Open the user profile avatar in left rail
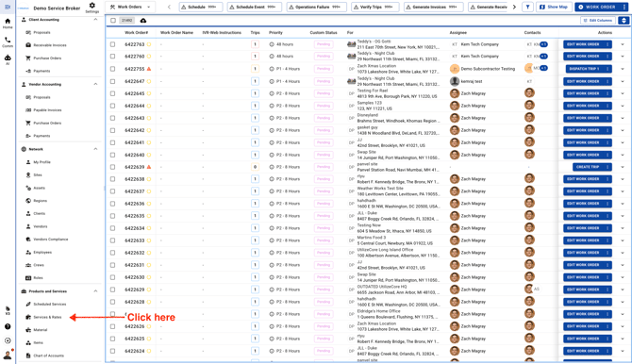Image resolution: width=632 pixels, height=364 pixels. (8, 355)
